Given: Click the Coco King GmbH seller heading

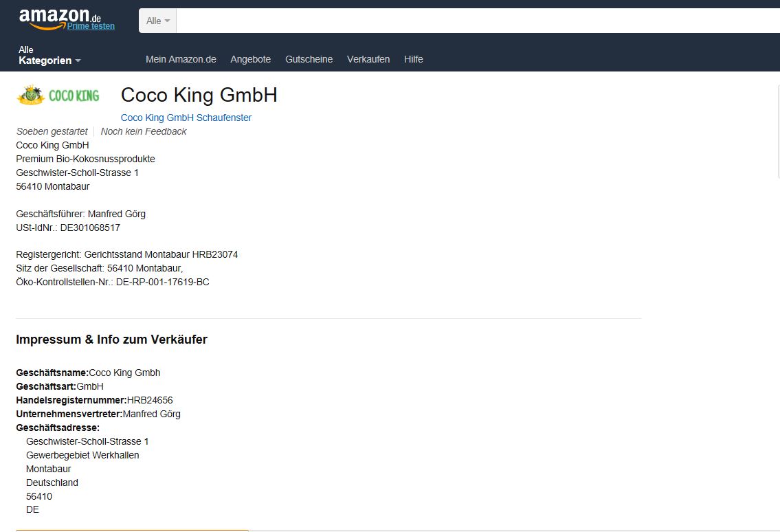Looking at the screenshot, I should point(199,95).
